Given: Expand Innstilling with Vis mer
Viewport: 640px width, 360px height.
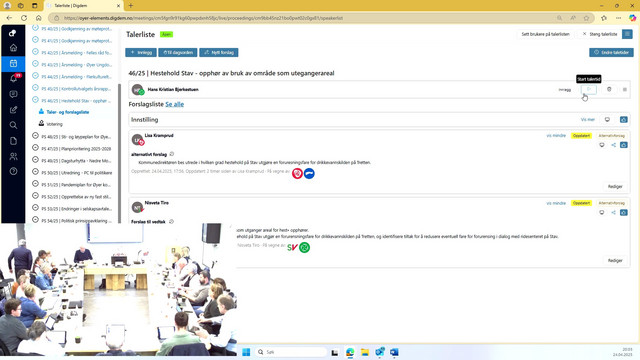Looking at the screenshot, I should click(588, 120).
